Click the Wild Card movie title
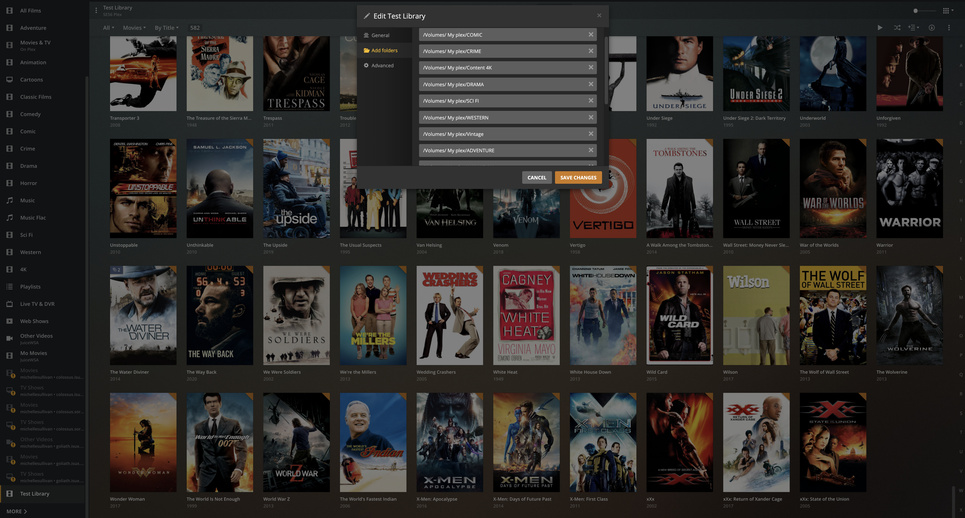The height and width of the screenshot is (518, 965). [x=657, y=372]
